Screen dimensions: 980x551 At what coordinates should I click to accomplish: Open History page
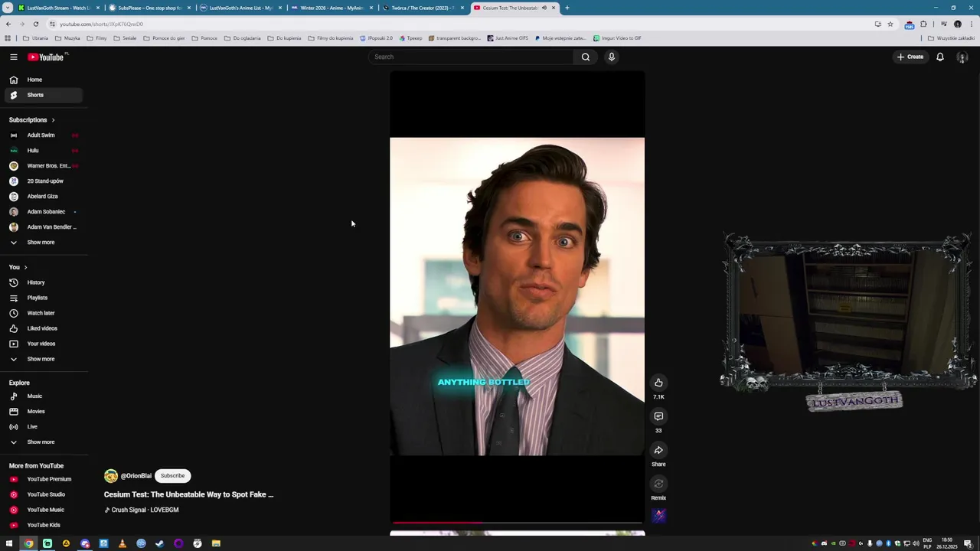point(45,282)
